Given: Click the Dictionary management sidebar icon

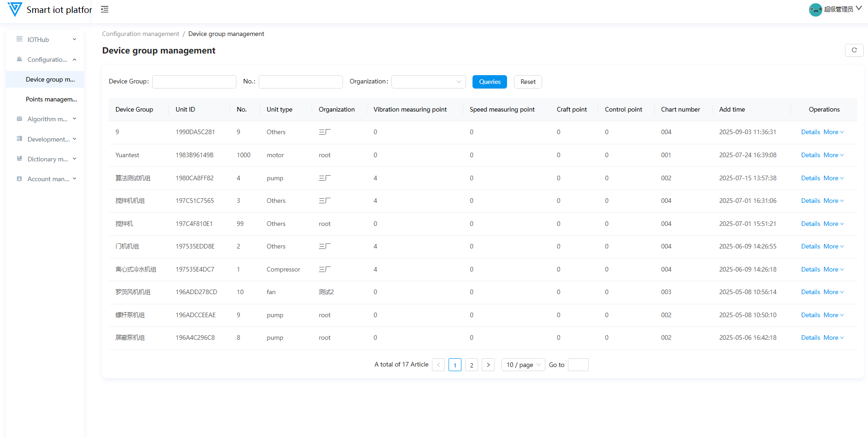Looking at the screenshot, I should tap(19, 159).
